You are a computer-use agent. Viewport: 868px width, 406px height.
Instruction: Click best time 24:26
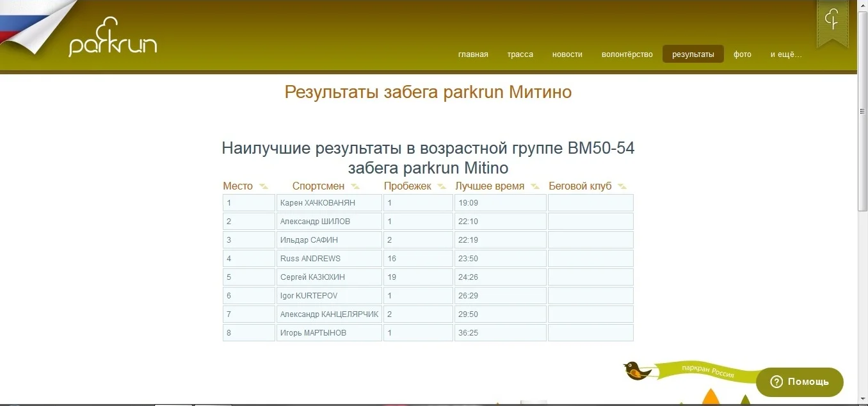469,277
